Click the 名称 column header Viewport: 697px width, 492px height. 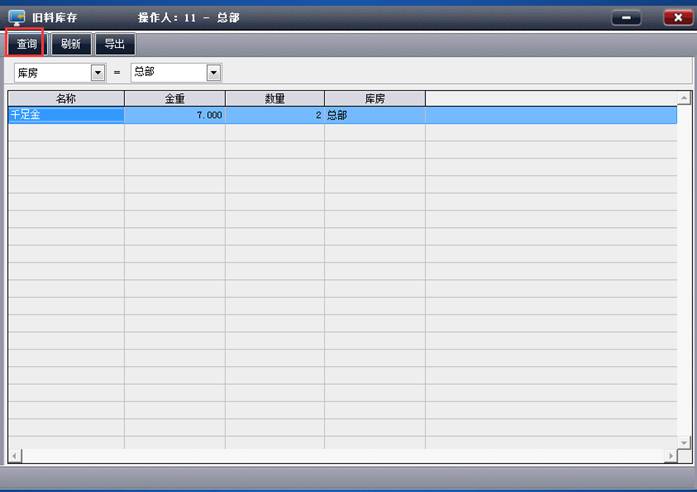pos(66,98)
